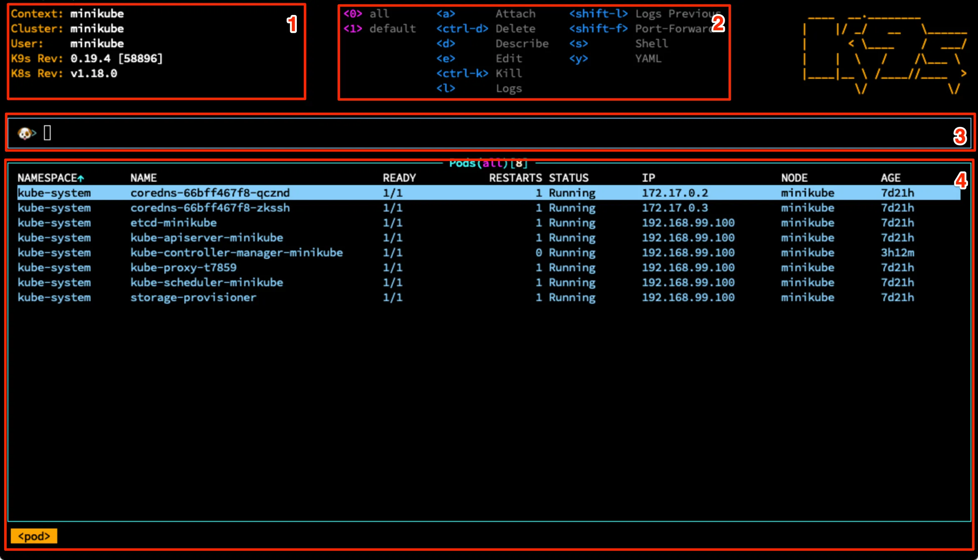
Task: Click the <s> Shell shortcut
Action: 619,44
